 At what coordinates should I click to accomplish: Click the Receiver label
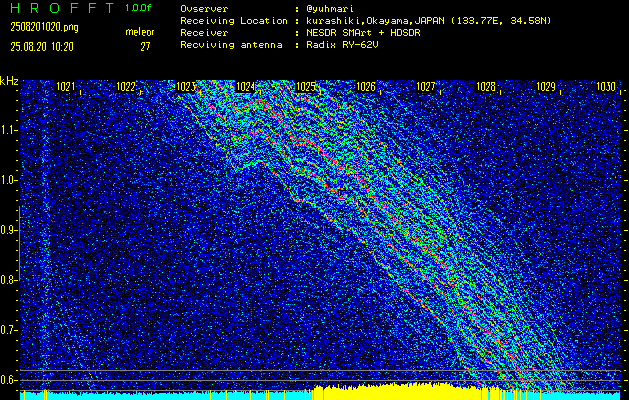pyautogui.click(x=204, y=33)
